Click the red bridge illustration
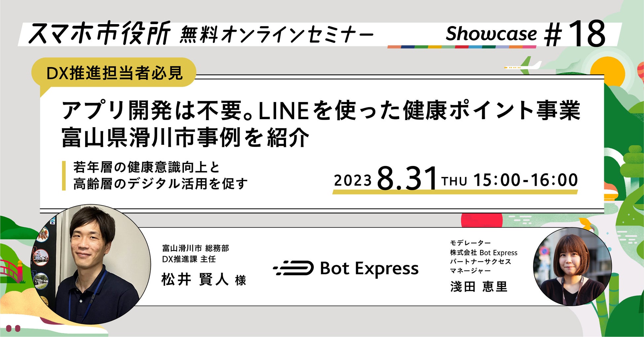Screen dimensions: 644x337 click(11, 271)
